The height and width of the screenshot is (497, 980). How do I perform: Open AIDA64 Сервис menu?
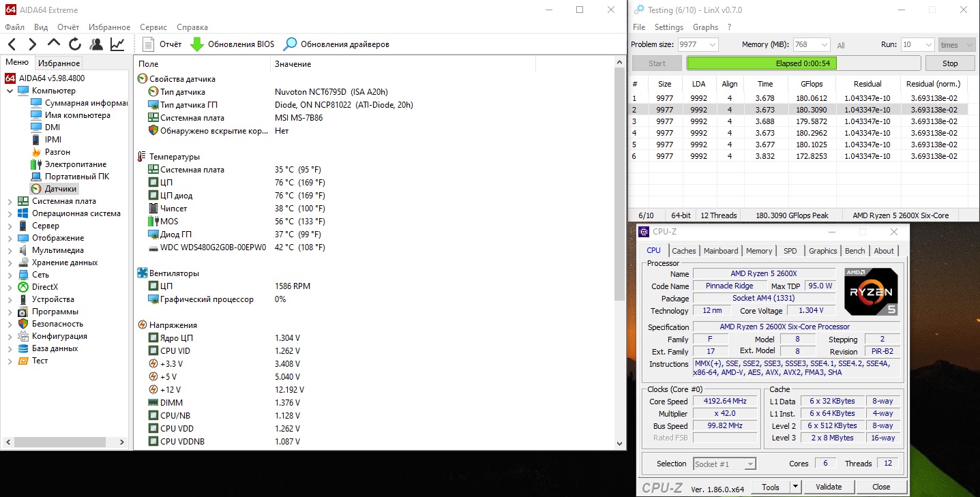click(x=153, y=27)
